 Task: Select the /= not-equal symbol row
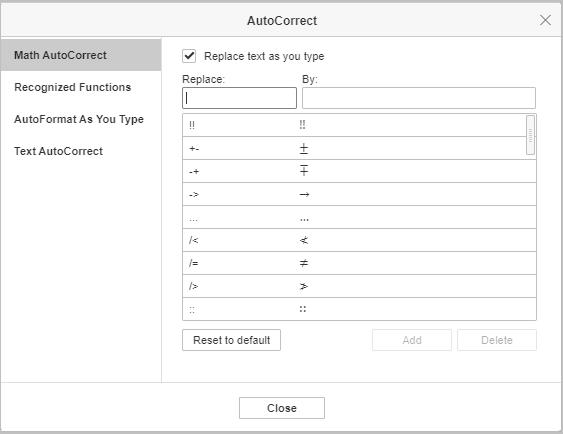tap(359, 263)
